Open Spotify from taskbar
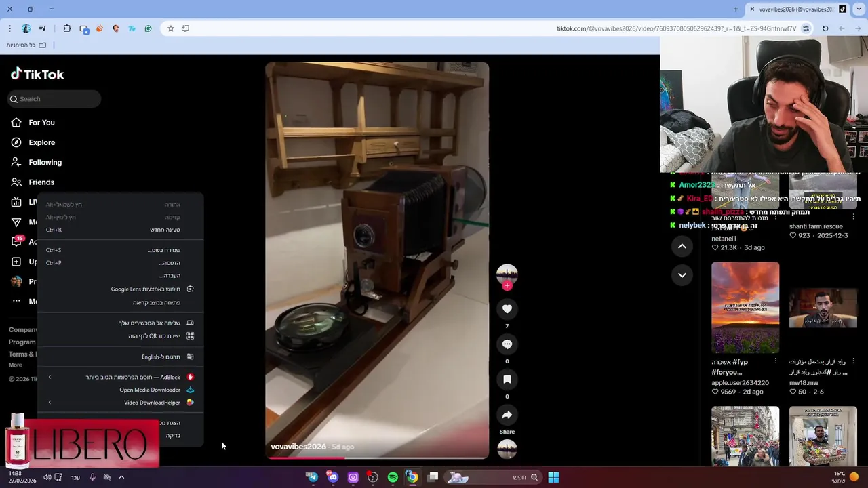This screenshot has height=488, width=868. pos(393,477)
